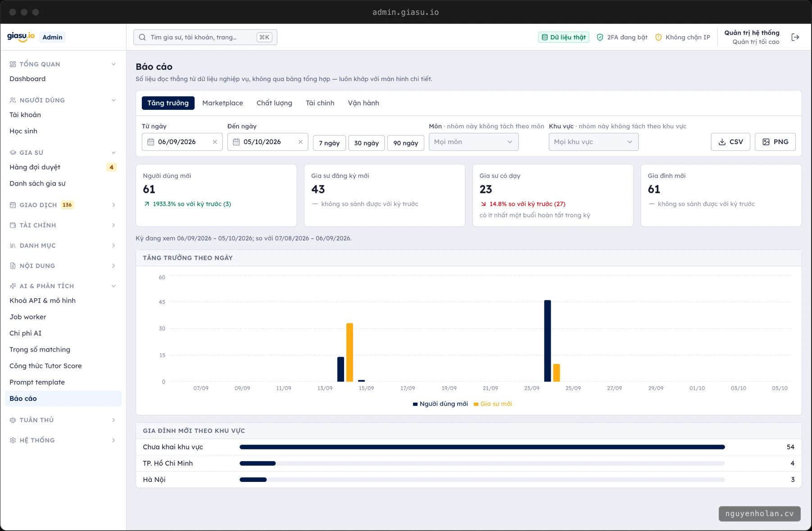Click the Tuân thủ scale icon
Viewport: 812px width, 531px height.
pyautogui.click(x=13, y=420)
